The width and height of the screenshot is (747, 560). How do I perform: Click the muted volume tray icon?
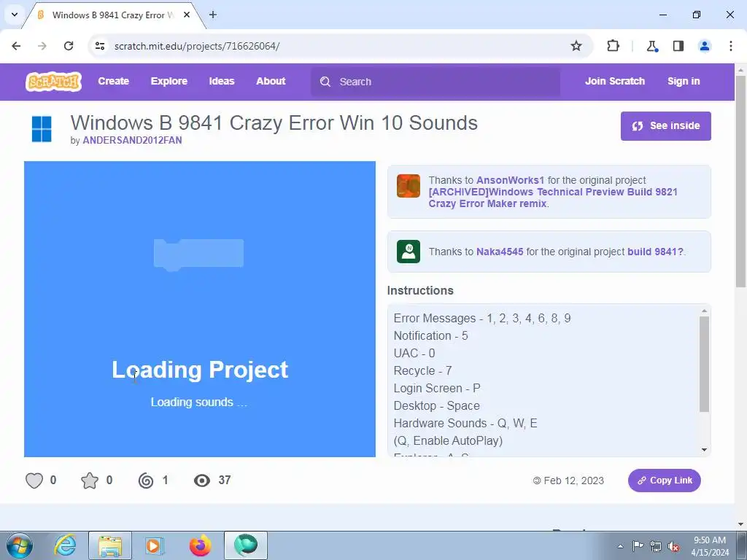pos(673,546)
